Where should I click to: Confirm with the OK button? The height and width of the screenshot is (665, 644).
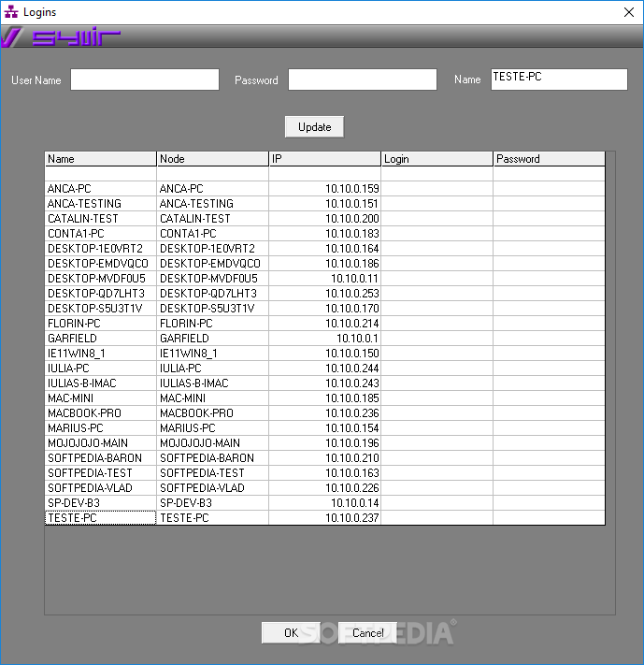pos(291,633)
